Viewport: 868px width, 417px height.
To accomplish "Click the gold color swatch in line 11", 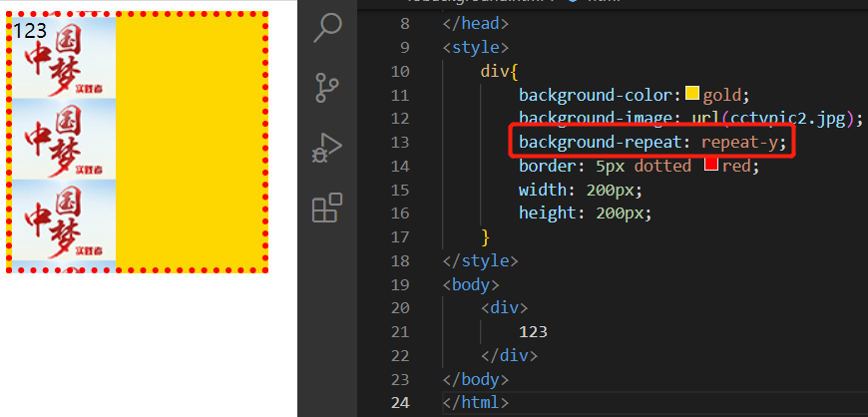I will (x=692, y=93).
